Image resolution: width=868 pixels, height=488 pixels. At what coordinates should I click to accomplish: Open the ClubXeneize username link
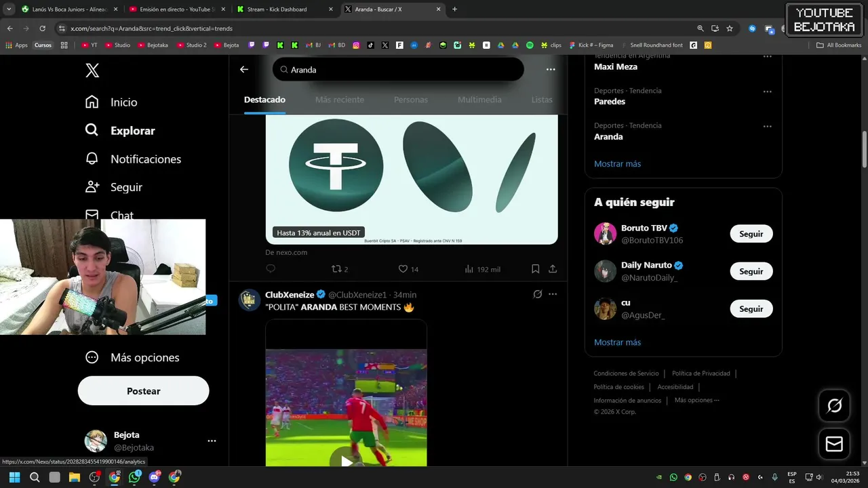(x=357, y=295)
